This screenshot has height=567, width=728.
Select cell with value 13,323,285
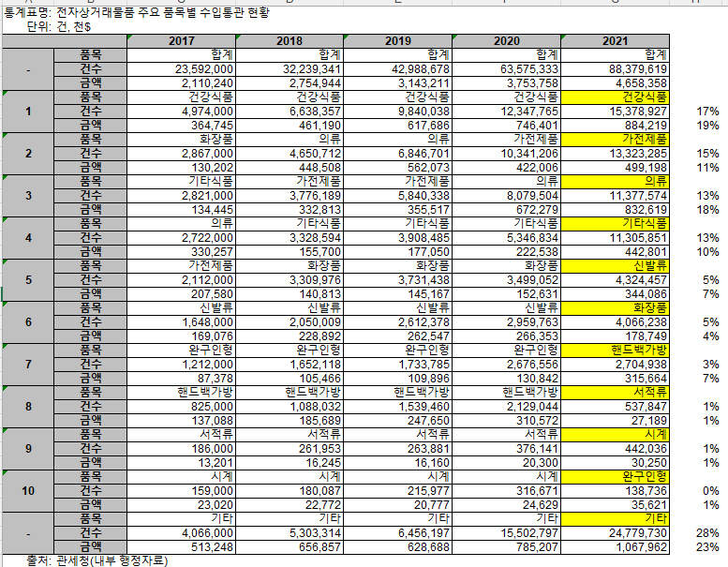[x=616, y=154]
